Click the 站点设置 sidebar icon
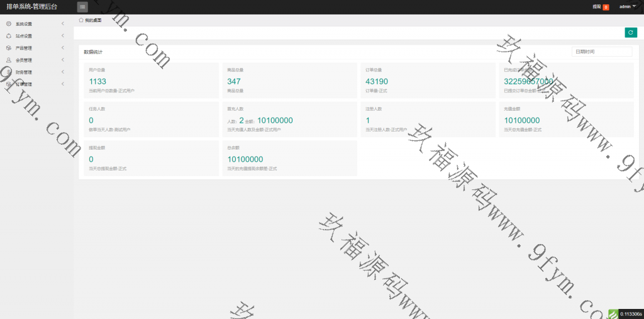The image size is (644, 319). 8,36
